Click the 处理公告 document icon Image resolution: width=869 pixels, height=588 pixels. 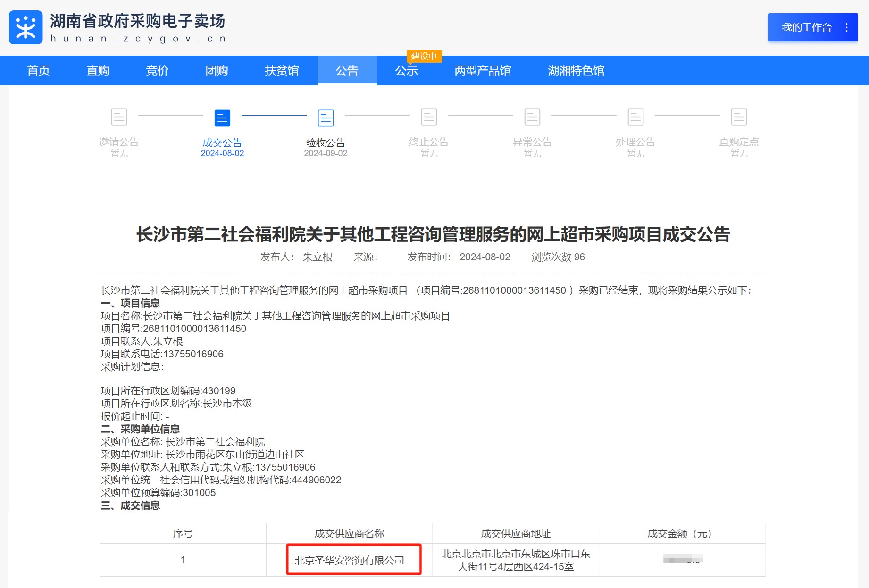tap(635, 117)
